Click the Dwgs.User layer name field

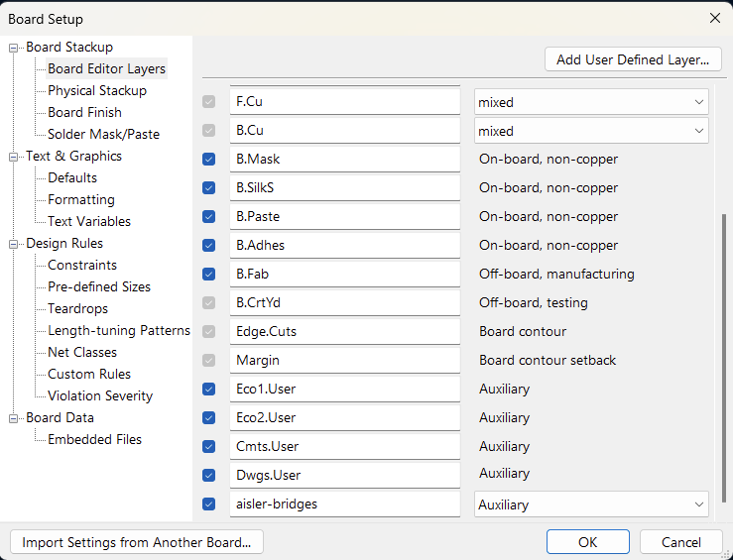(x=345, y=476)
